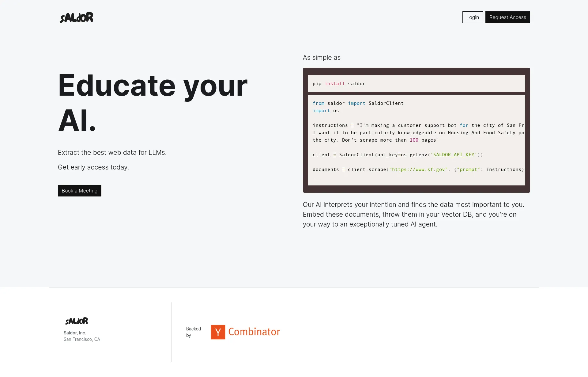
Task: Click the Saldor logo in the header
Action: 76,17
